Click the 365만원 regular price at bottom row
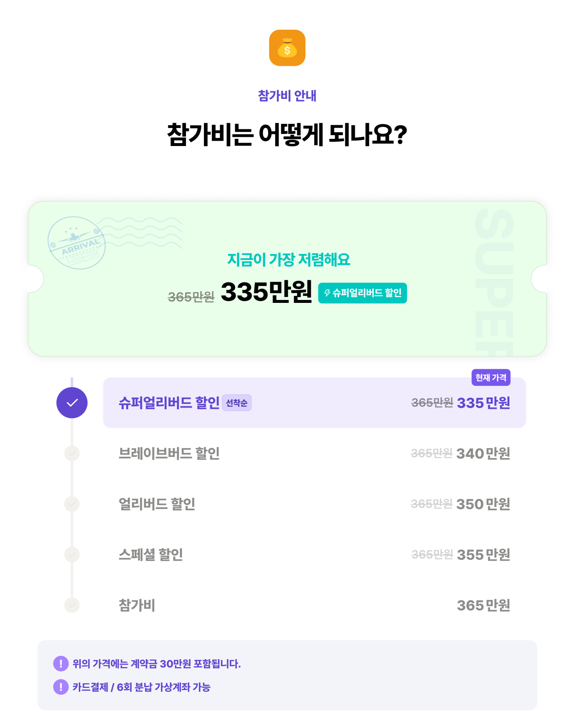 pyautogui.click(x=483, y=605)
